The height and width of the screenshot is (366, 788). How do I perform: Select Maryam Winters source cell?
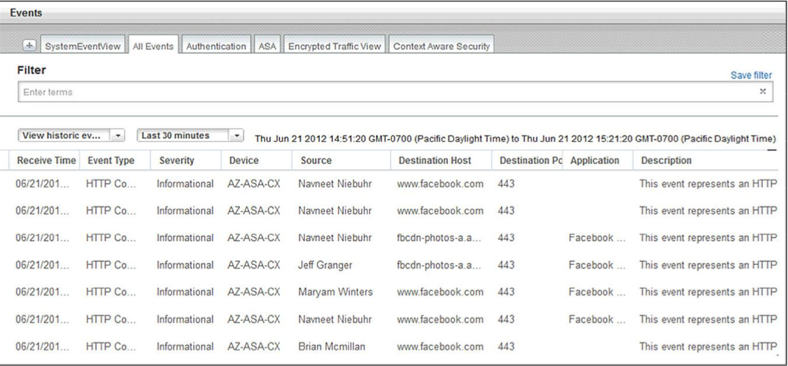(335, 292)
